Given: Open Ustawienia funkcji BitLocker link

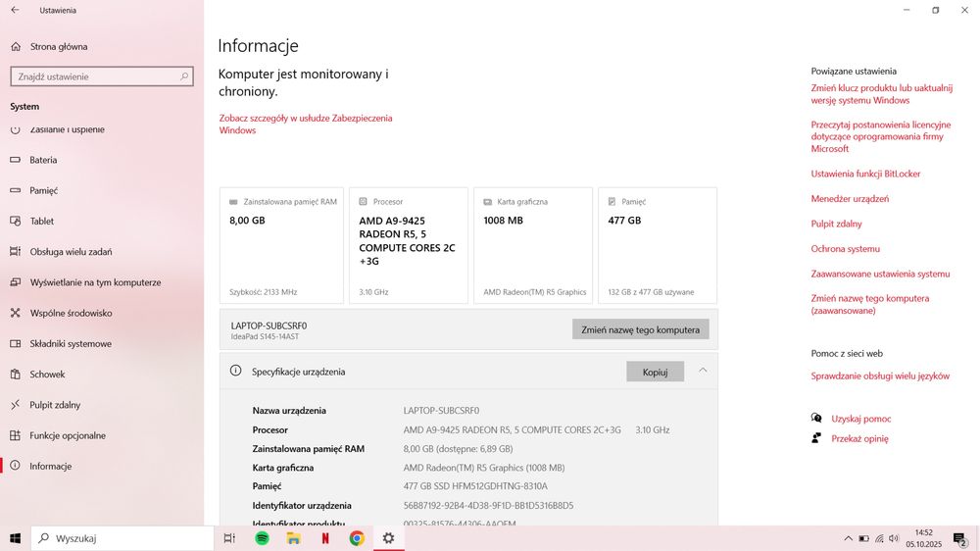Looking at the screenshot, I should [865, 174].
